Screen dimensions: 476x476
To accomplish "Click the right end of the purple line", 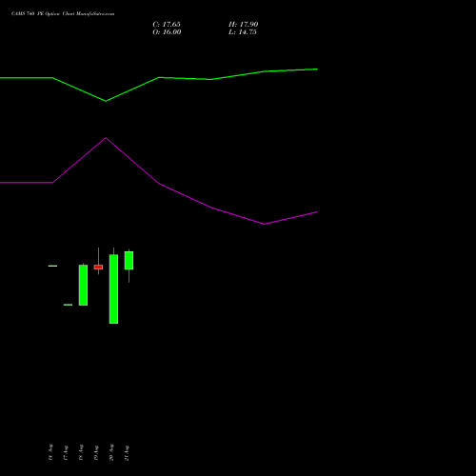I will (317, 212).
